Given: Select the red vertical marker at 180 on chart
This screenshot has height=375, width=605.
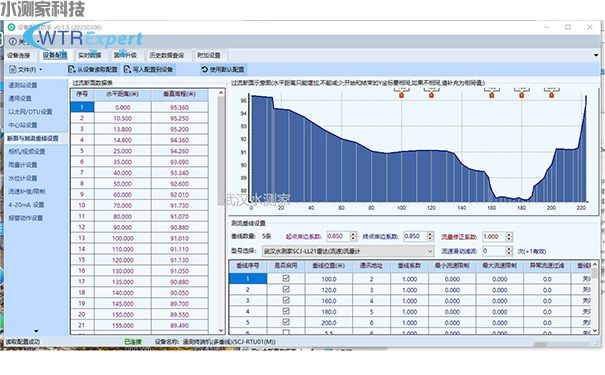Looking at the screenshot, I should pos(522,95).
